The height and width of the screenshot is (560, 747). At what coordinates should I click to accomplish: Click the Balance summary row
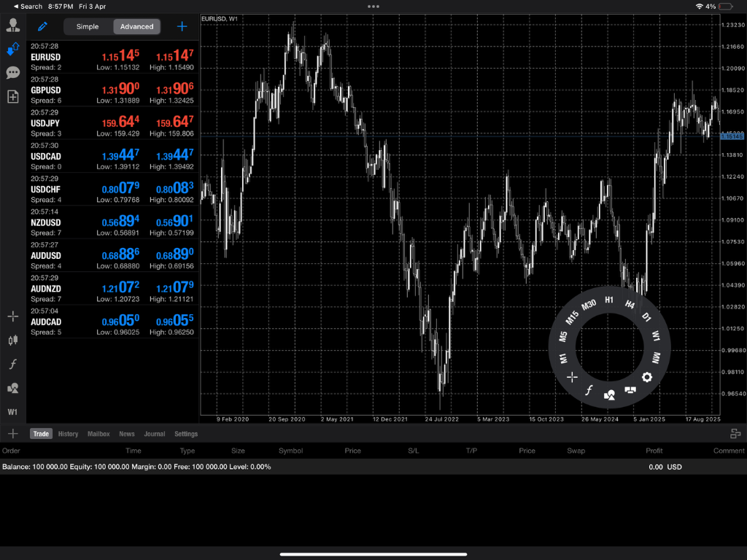pos(373,467)
